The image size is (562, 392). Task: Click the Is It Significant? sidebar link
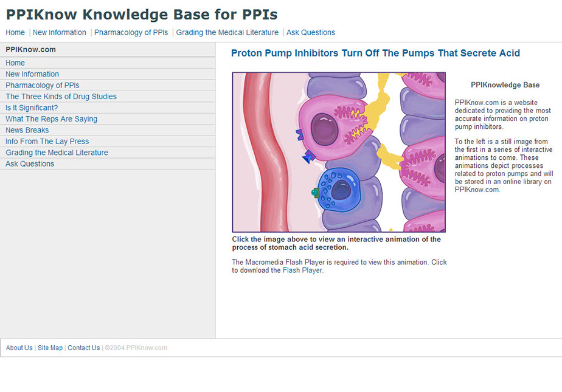[x=32, y=108]
